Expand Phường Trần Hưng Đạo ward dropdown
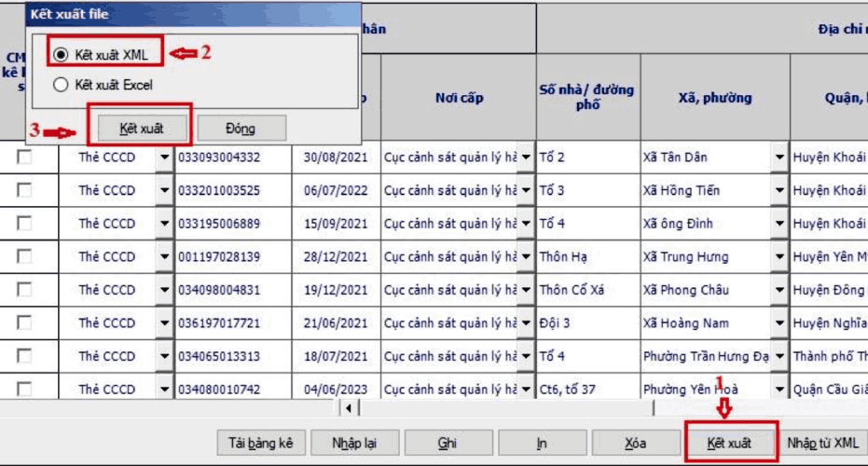 [779, 356]
